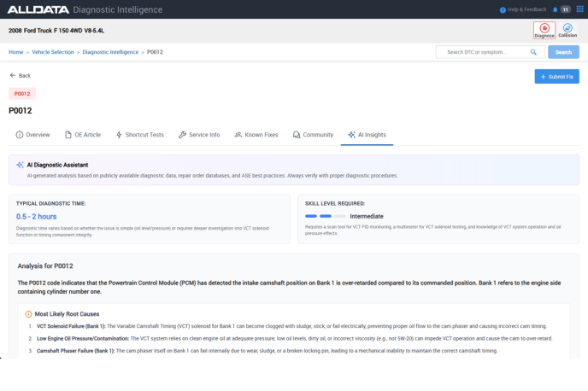Click Camshaft Phaser Failure (Bank 1) cause
Viewport: 588px width, 391px height.
pyautogui.click(x=76, y=351)
